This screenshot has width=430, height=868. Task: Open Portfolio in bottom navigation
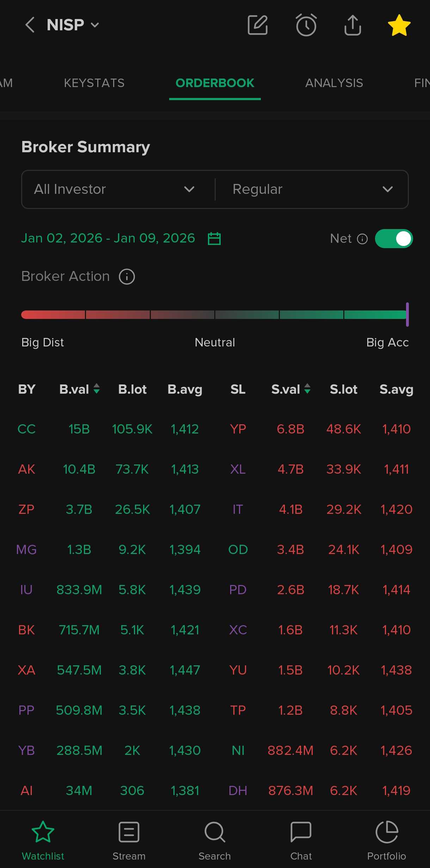(387, 841)
